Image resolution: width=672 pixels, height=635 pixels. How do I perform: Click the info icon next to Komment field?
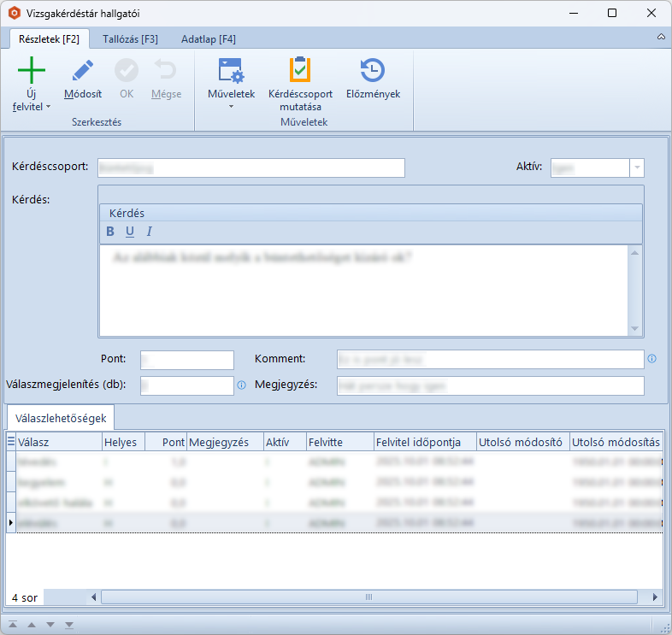[652, 359]
